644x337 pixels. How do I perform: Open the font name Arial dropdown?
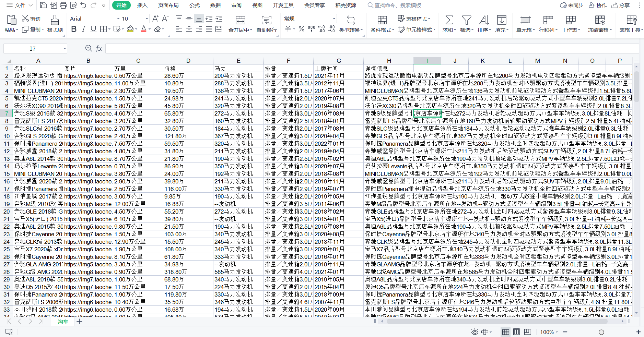click(118, 19)
